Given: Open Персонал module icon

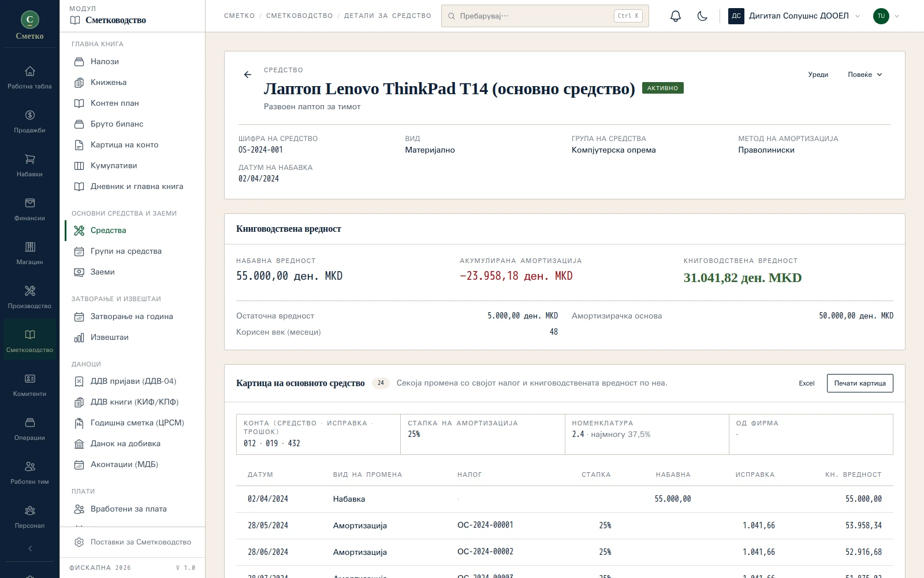Looking at the screenshot, I should click(29, 517).
